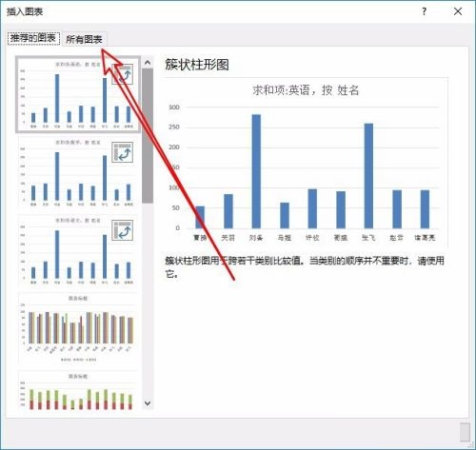Choose the multi-series clustered column chart thumbnail
476x450 pixels.
point(78,328)
